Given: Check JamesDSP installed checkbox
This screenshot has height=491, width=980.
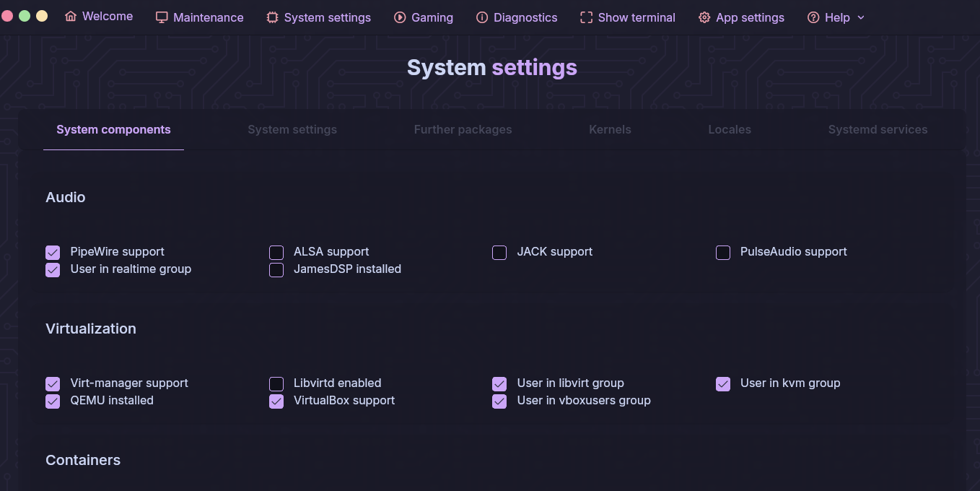Looking at the screenshot, I should (x=276, y=269).
